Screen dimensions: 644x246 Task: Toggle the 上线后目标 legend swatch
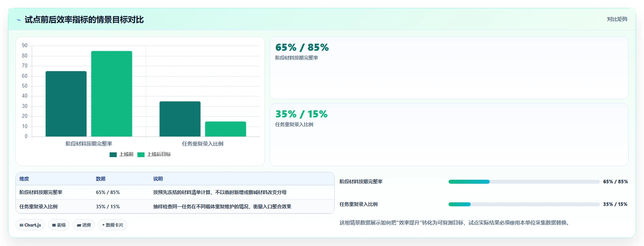click(x=141, y=155)
